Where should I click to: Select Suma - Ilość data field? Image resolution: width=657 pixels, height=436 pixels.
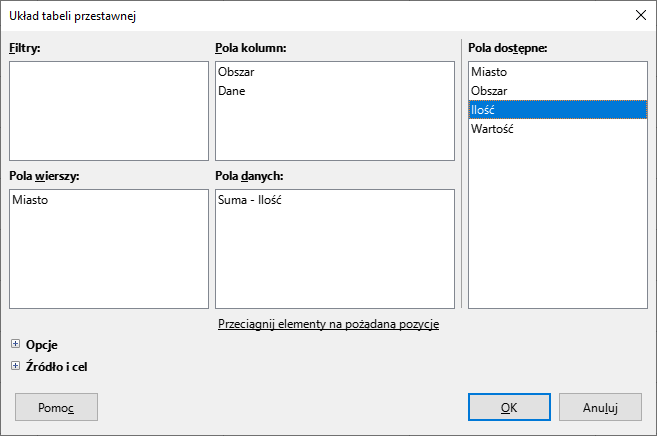click(x=250, y=200)
